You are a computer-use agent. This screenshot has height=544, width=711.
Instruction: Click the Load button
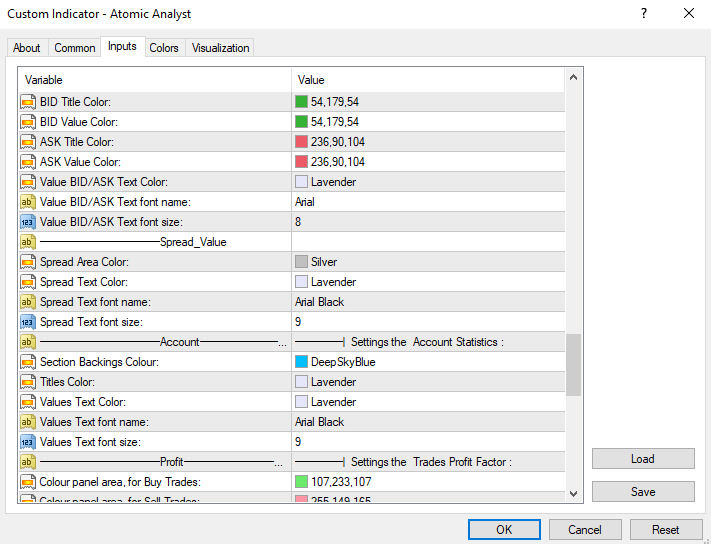[642, 459]
